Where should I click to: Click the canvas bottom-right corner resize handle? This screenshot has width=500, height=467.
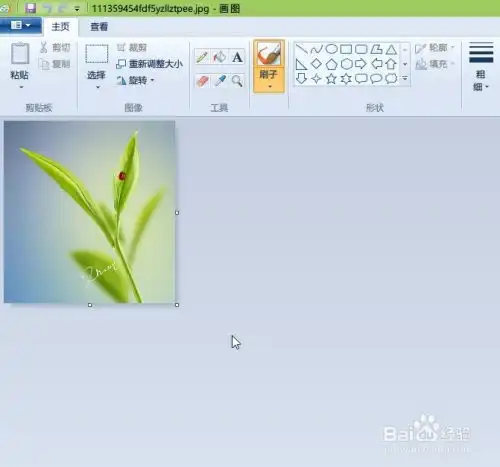coord(177,305)
